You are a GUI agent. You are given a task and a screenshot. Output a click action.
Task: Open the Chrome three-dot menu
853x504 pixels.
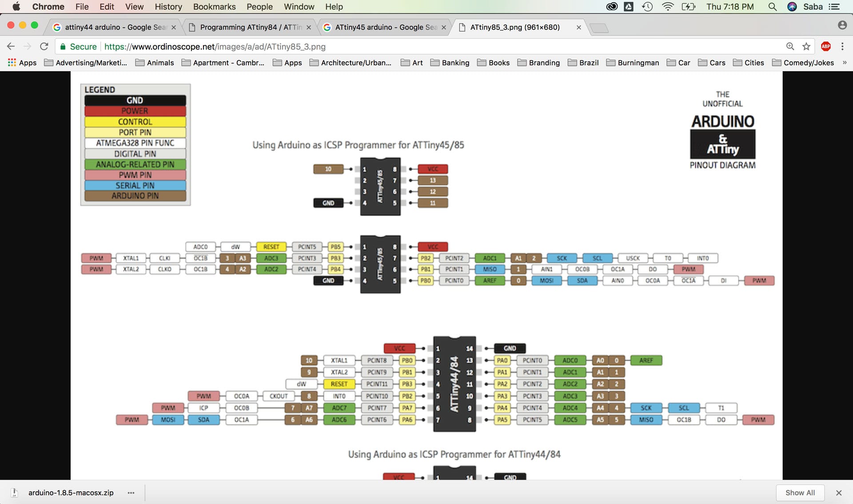(842, 46)
